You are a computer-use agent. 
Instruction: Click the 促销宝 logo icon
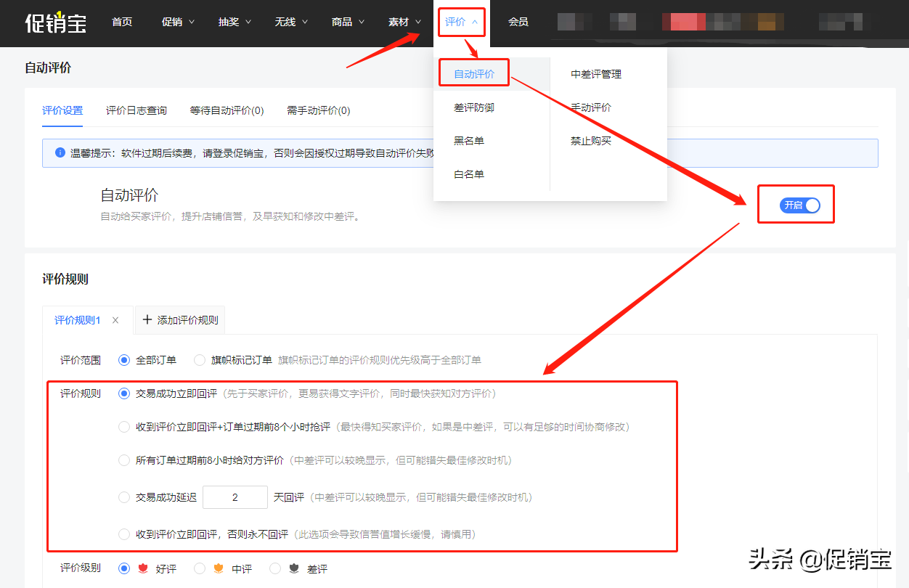pyautogui.click(x=55, y=23)
